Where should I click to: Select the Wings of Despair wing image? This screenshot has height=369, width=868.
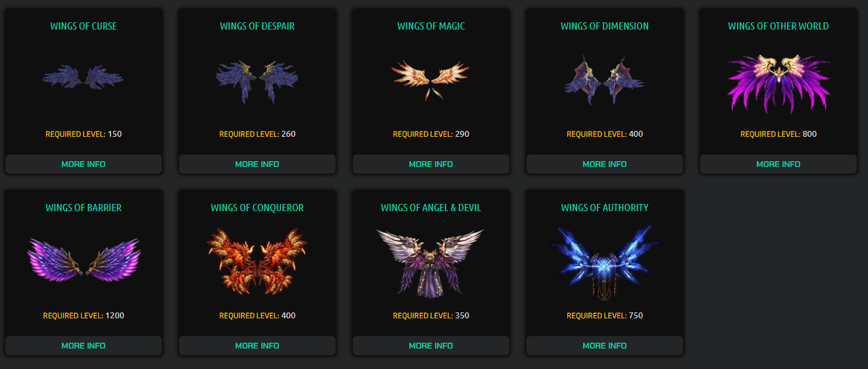click(257, 81)
